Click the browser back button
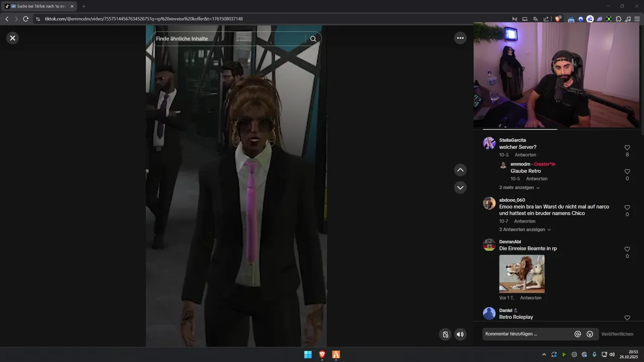Viewport: 644px width, 362px height. 7,19
